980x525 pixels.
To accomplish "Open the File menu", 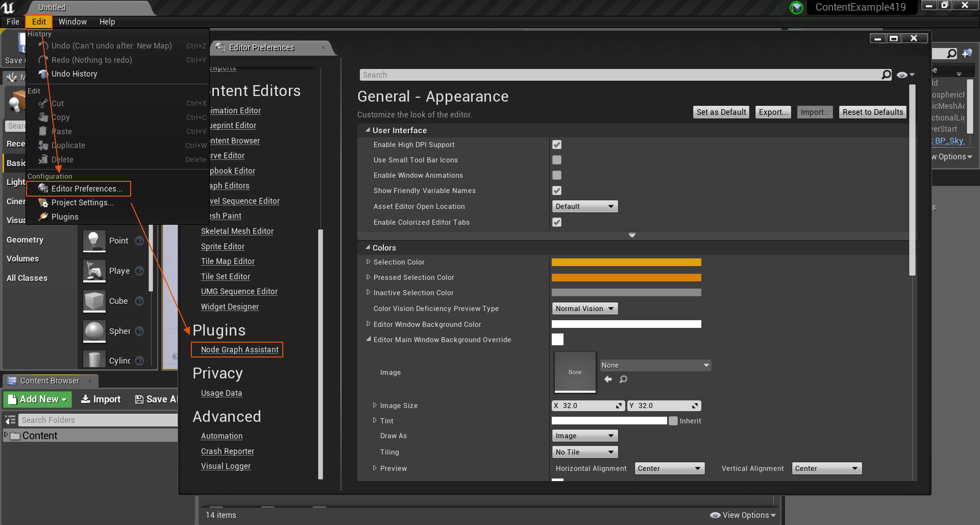I will [x=13, y=21].
